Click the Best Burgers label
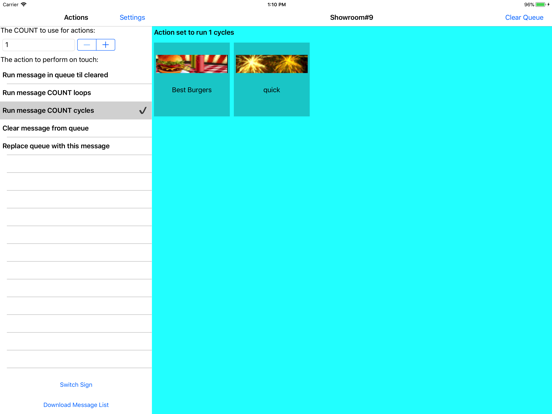 pos(192,90)
